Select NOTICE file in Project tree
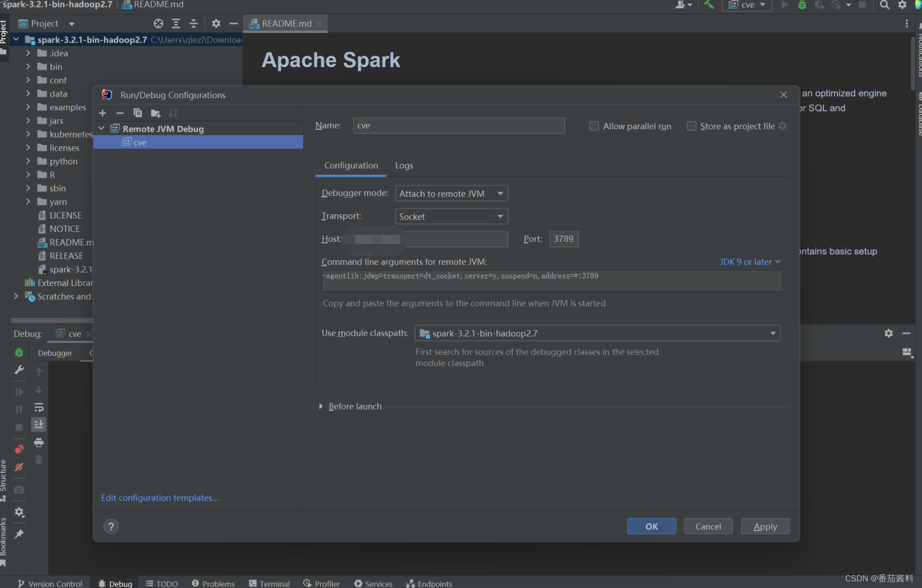This screenshot has height=588, width=922. [x=59, y=229]
